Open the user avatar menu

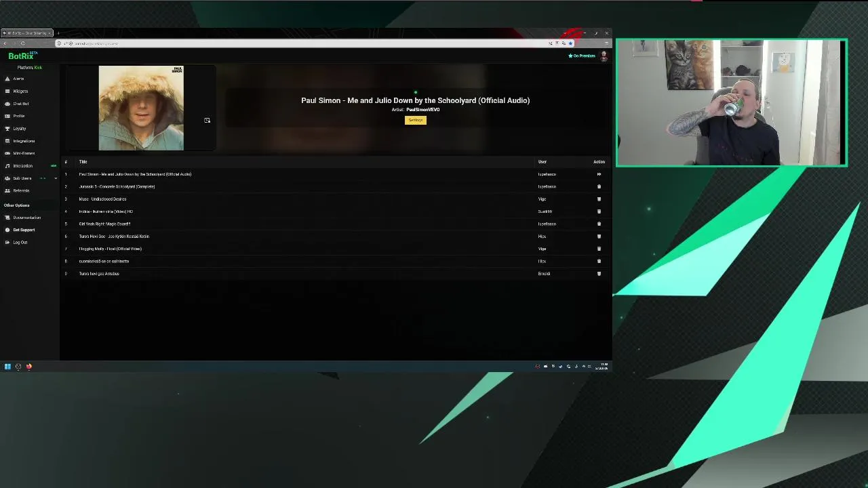(x=604, y=56)
